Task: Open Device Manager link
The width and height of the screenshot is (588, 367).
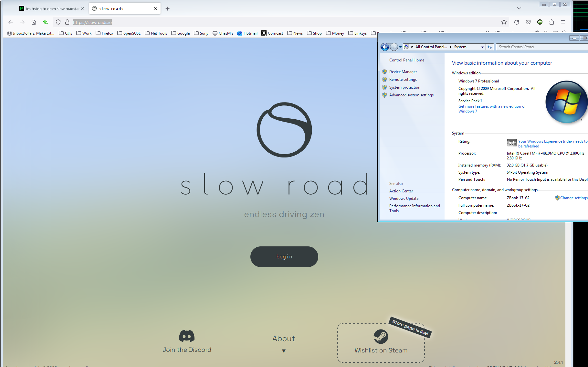Action: [403, 72]
